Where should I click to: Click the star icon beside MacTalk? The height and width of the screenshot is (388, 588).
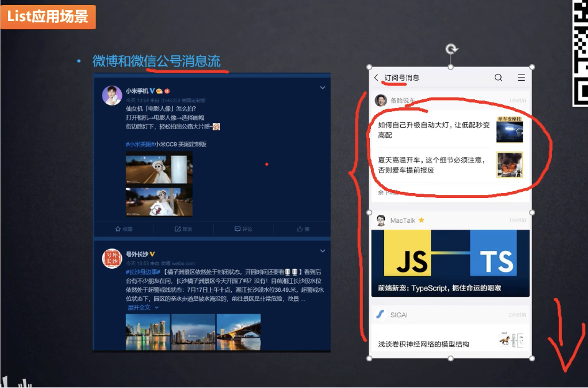click(x=421, y=220)
